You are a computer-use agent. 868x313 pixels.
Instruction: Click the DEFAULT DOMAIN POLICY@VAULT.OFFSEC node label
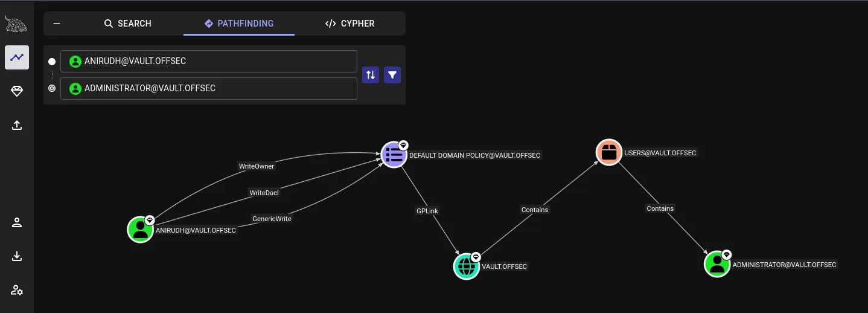point(475,155)
